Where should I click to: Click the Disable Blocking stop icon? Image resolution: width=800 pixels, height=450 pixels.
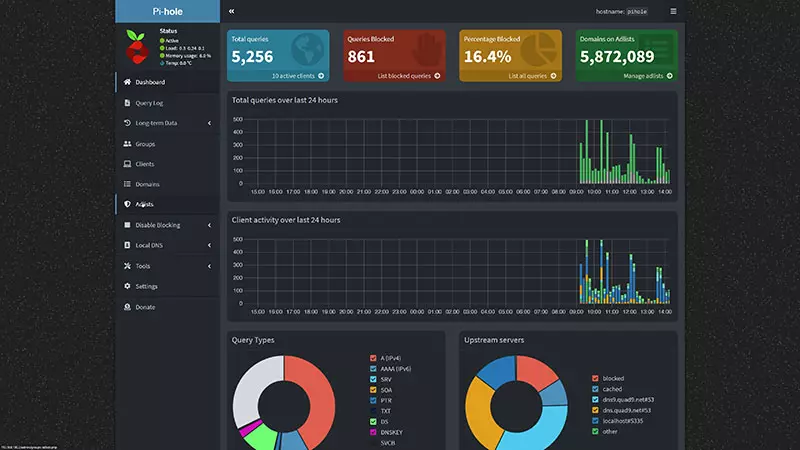click(127, 224)
